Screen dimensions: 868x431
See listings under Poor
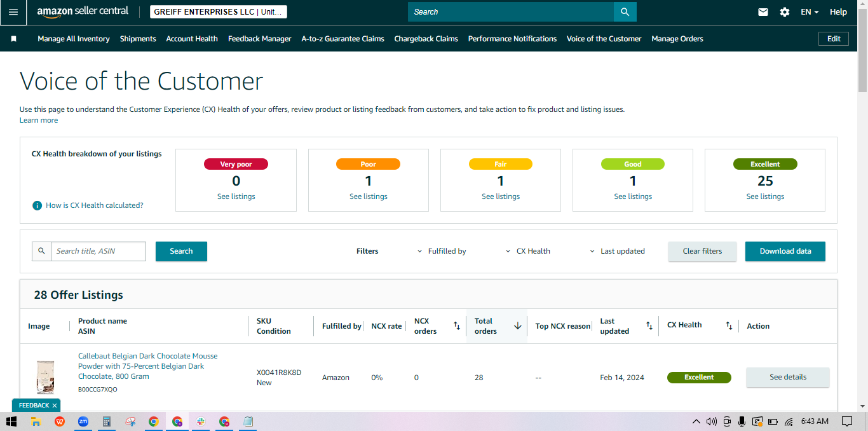369,196
